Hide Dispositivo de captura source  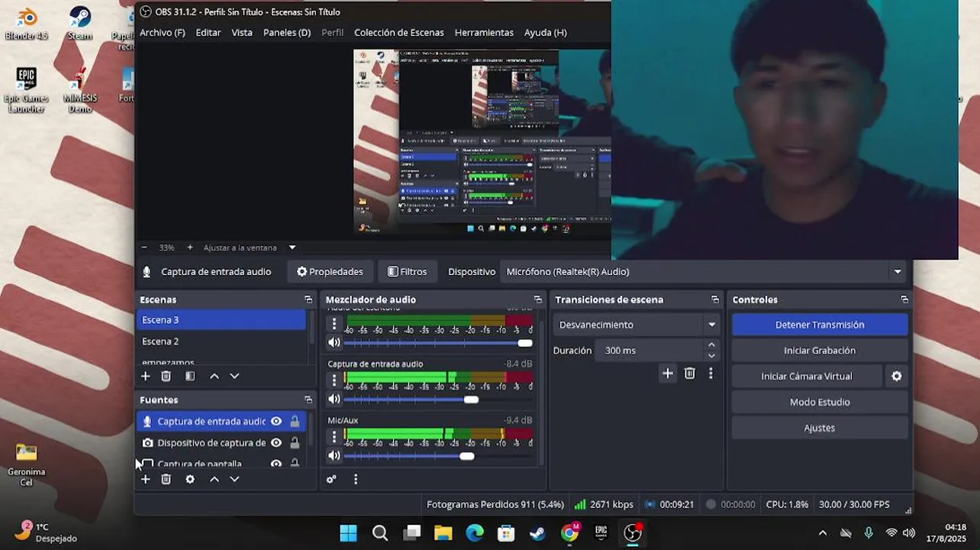click(x=276, y=442)
